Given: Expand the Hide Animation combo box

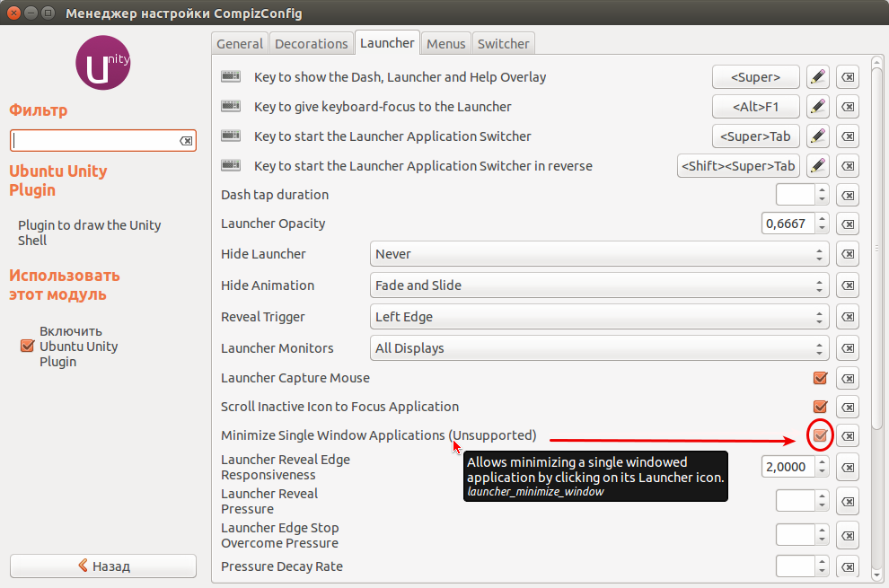Looking at the screenshot, I should click(599, 285).
